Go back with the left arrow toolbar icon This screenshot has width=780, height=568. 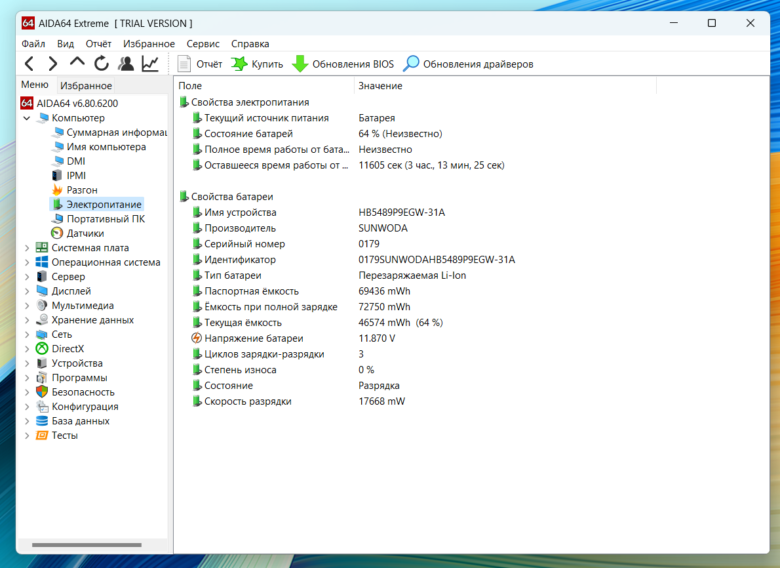pos(29,64)
